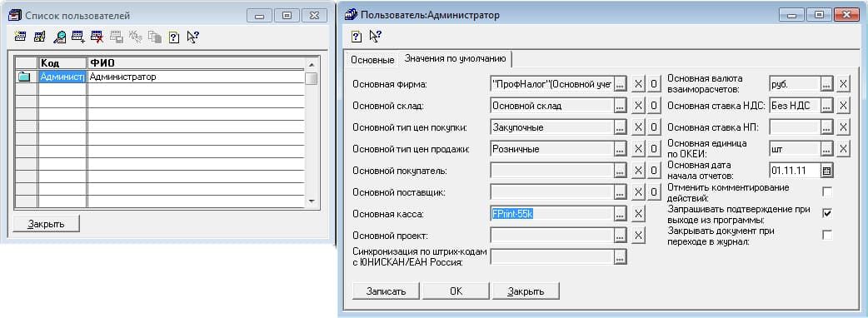868x318 pixels.
Task: Click the pointer-question icon in user list toolbar
Action: [x=192, y=37]
